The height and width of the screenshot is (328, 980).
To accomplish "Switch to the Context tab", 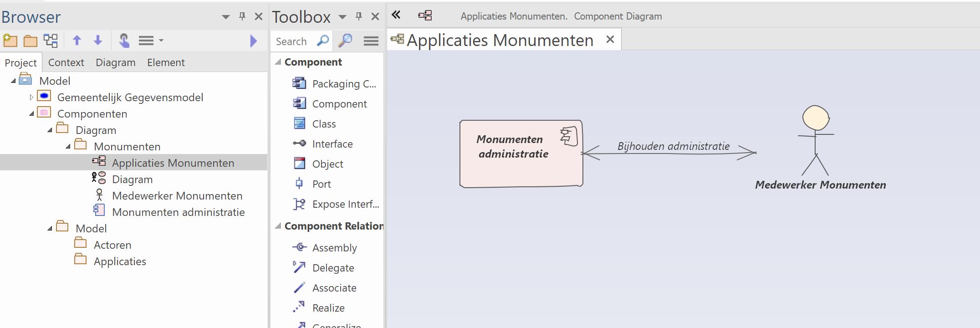I will [x=66, y=62].
